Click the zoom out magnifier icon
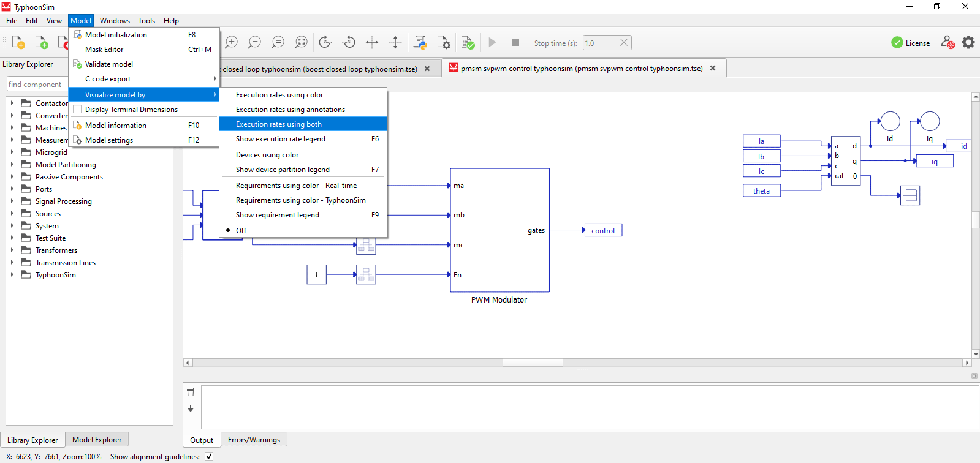980x463 pixels. point(254,42)
